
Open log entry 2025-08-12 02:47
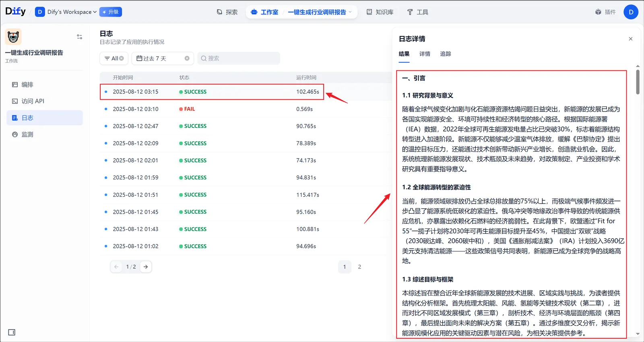pos(246,126)
